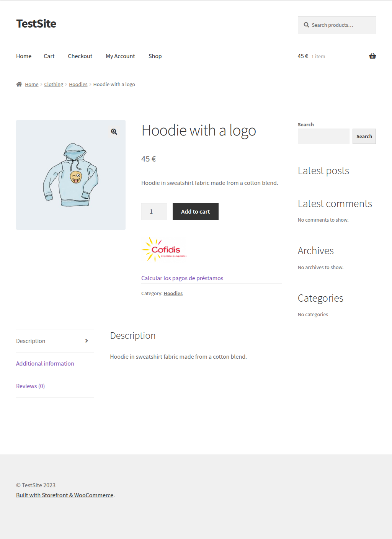Switch to the Additional information tab
This screenshot has width=392, height=539.
[x=45, y=363]
